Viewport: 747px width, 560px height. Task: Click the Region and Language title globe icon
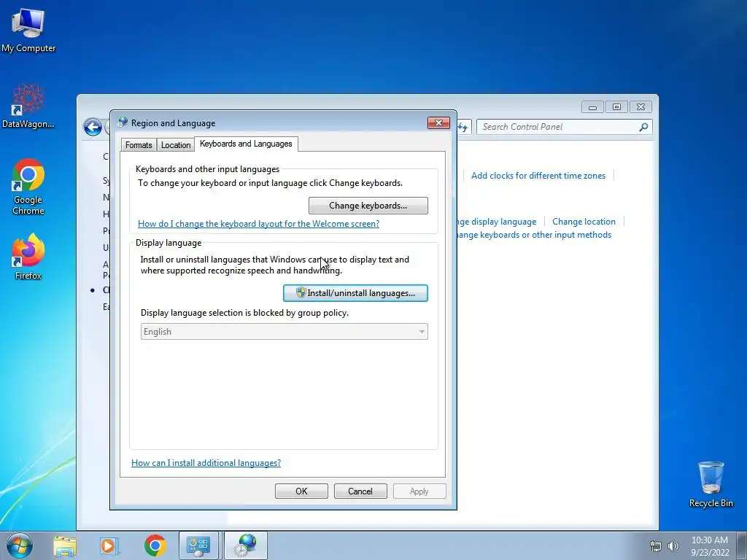123,122
